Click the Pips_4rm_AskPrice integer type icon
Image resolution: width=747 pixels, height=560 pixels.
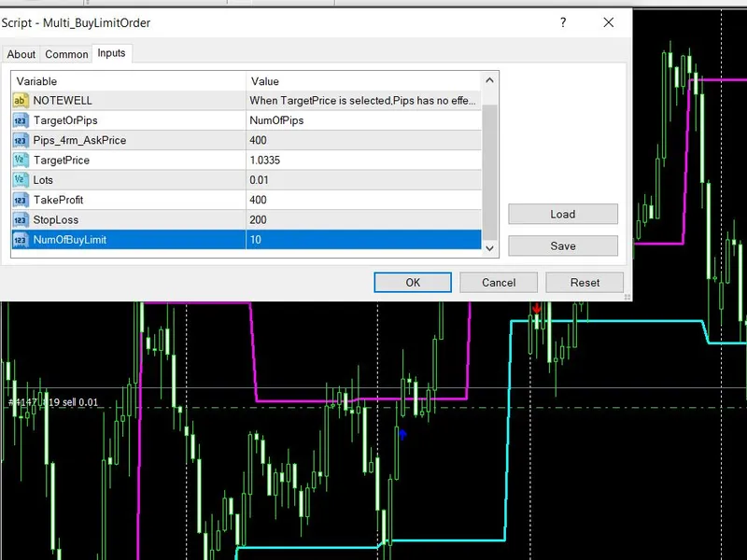click(21, 141)
